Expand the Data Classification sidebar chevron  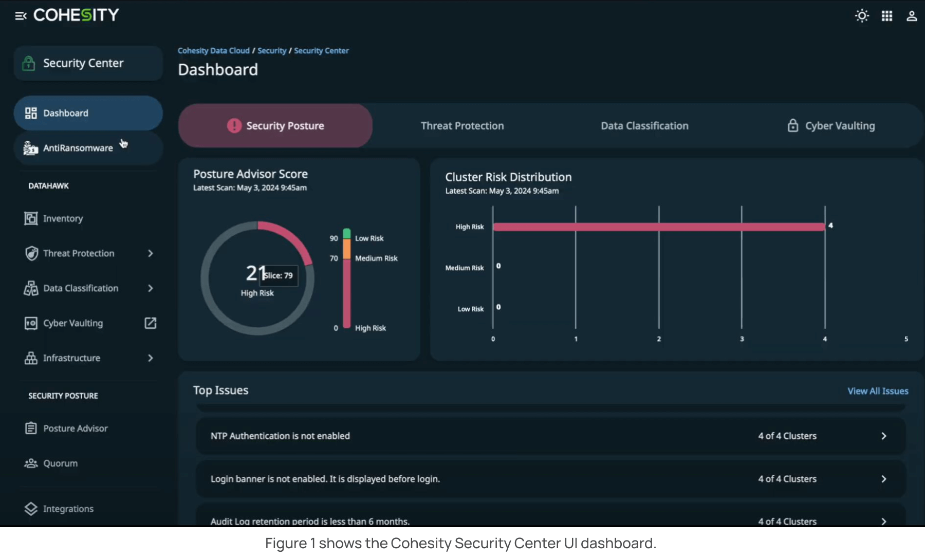tap(150, 288)
